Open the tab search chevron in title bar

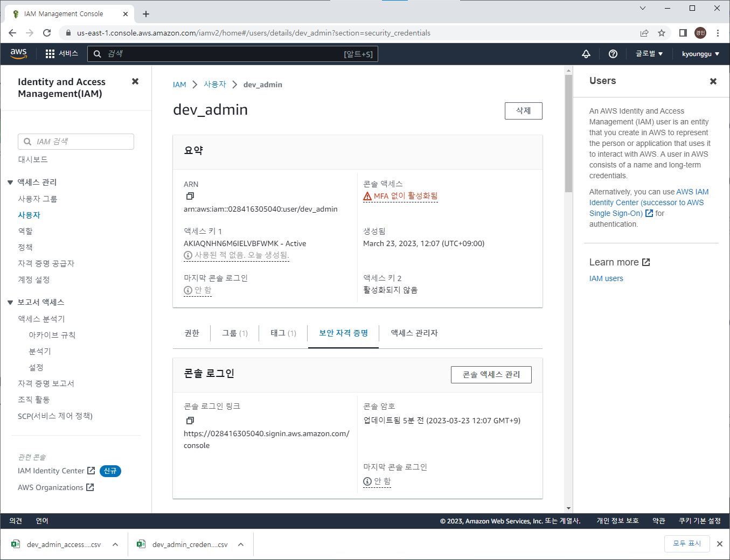pyautogui.click(x=643, y=8)
